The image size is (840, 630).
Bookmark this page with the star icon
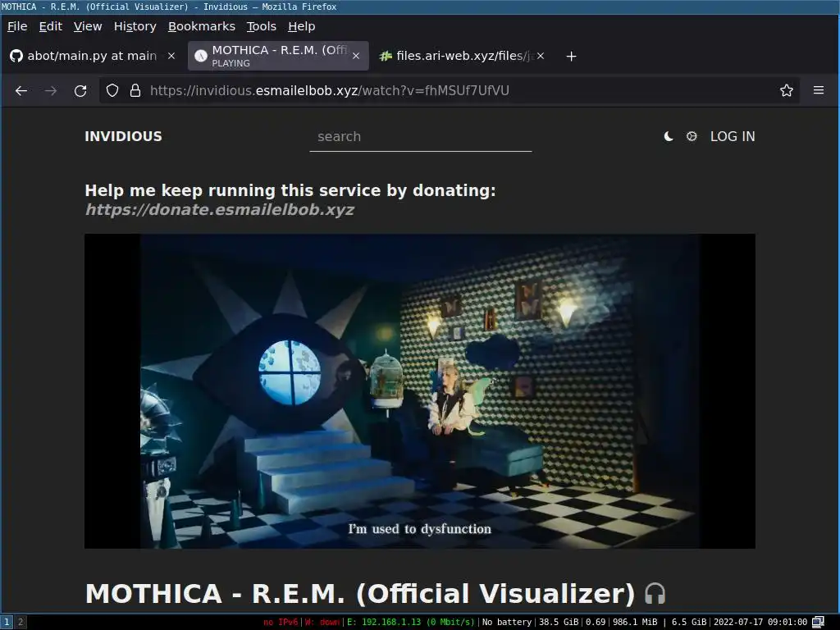coord(786,90)
